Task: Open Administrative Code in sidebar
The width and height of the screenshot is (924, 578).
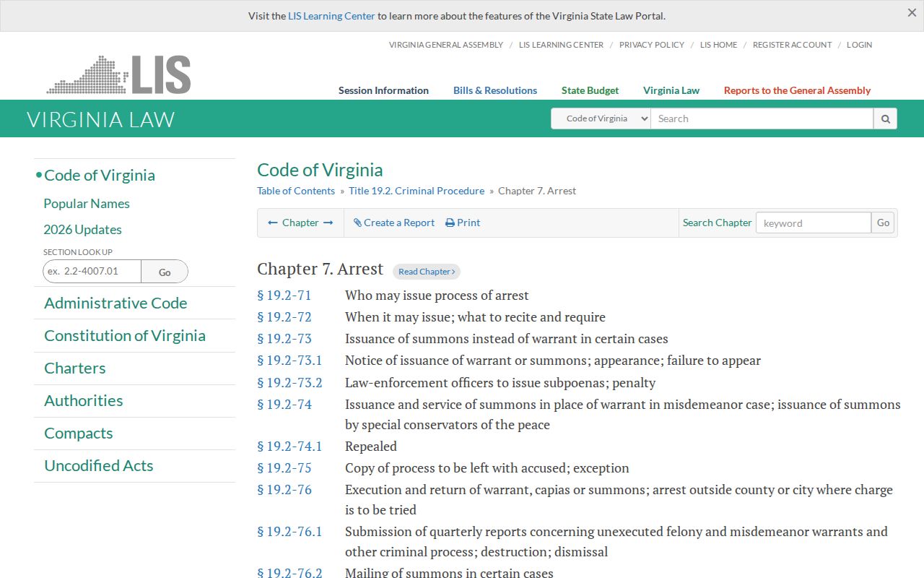Action: 115,303
